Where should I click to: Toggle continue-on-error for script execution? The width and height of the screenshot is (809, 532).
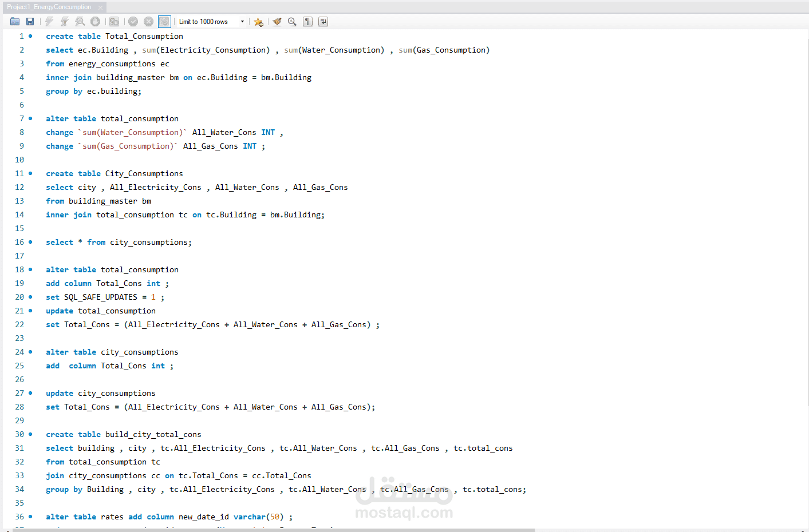tap(115, 22)
